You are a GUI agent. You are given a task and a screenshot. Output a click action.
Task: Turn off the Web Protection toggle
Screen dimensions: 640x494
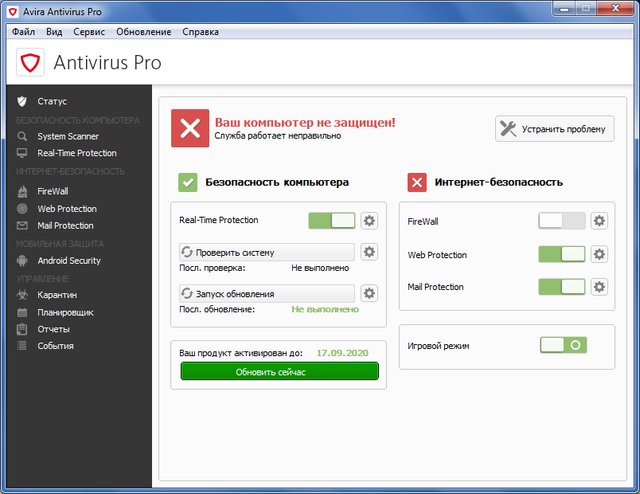tap(562, 254)
